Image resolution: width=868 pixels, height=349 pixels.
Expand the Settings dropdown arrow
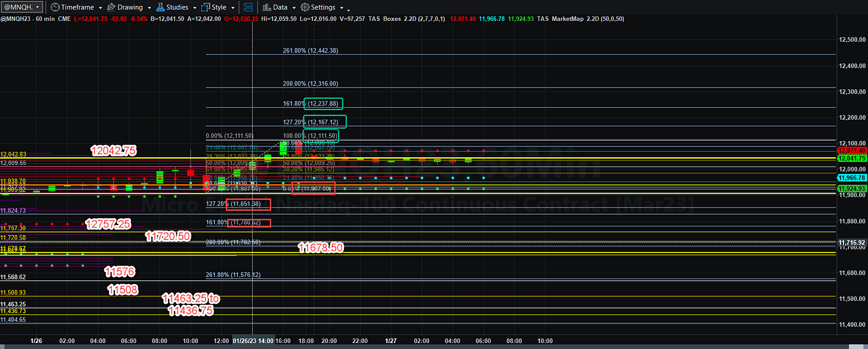[340, 8]
